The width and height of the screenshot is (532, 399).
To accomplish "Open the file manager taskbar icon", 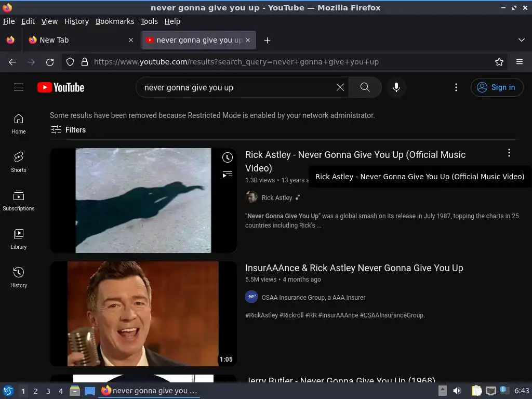I will (75, 391).
